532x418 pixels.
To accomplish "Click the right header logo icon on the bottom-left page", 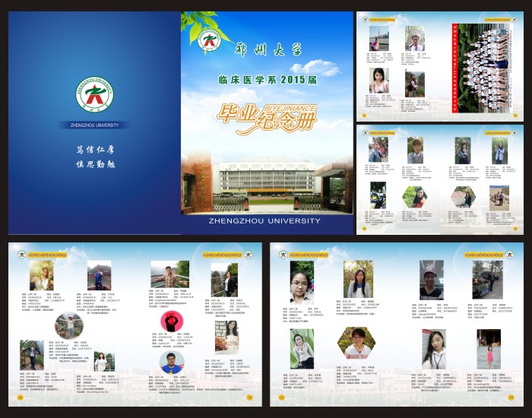I will click(x=249, y=255).
